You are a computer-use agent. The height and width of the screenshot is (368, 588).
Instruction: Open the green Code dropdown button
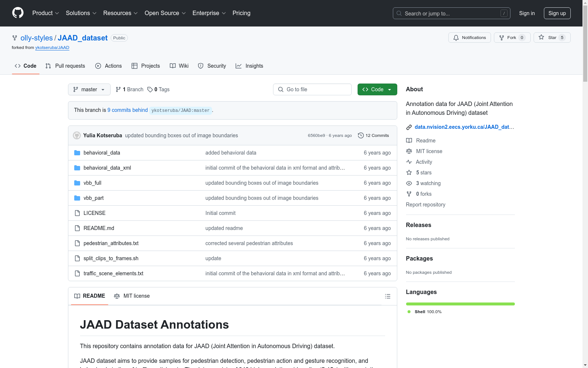pyautogui.click(x=377, y=89)
